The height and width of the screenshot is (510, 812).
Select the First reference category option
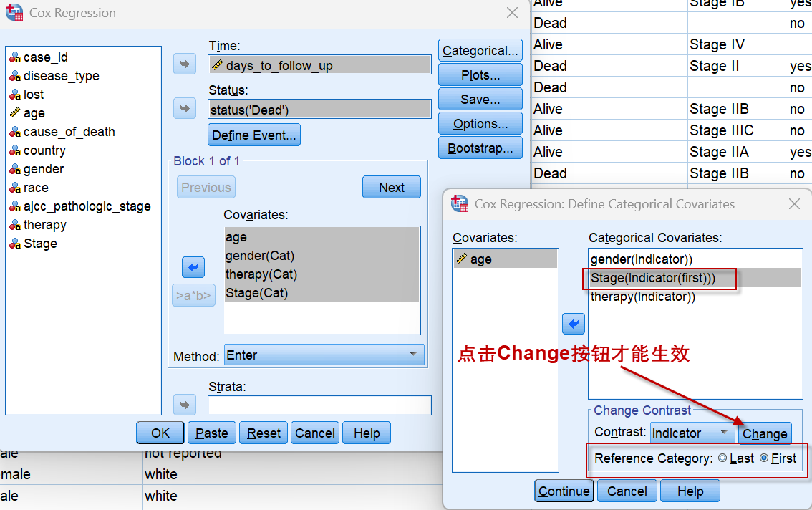tap(764, 458)
